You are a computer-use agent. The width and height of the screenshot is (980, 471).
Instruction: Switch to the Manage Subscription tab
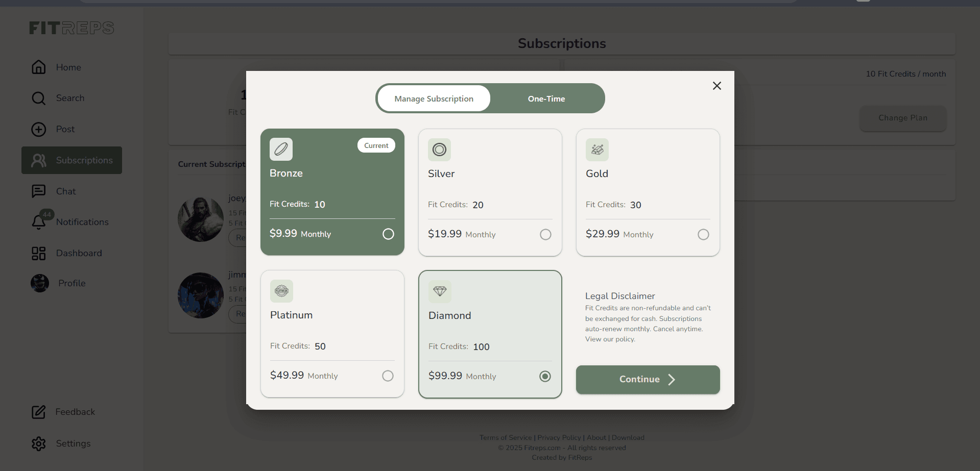434,98
